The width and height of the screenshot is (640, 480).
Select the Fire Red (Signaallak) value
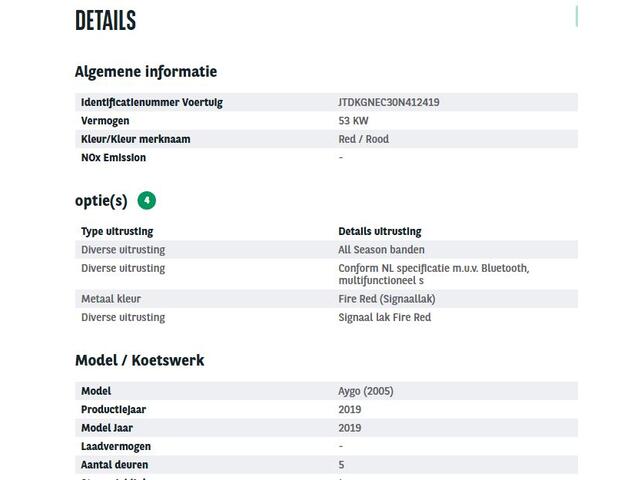[387, 299]
